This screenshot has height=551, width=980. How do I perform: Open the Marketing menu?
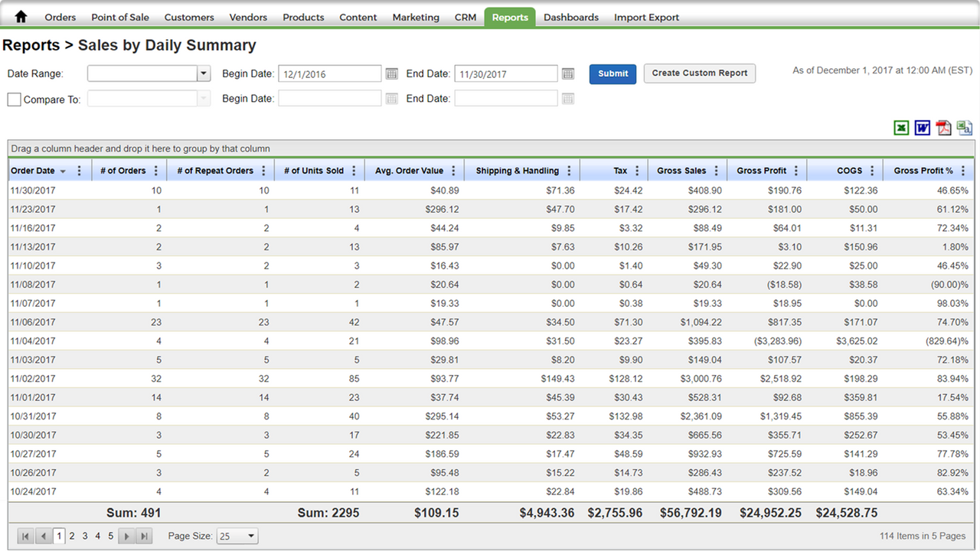coord(416,17)
